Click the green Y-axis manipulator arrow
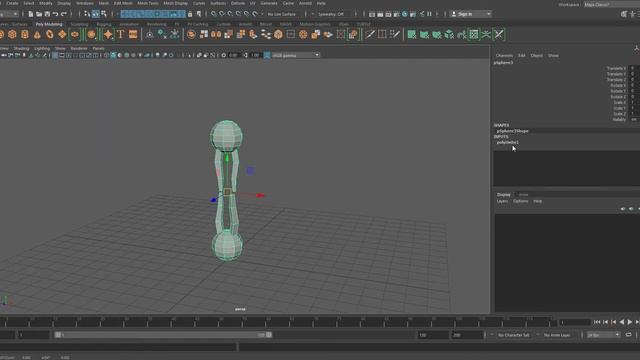Screen dimensions: 640x360 click(227, 158)
